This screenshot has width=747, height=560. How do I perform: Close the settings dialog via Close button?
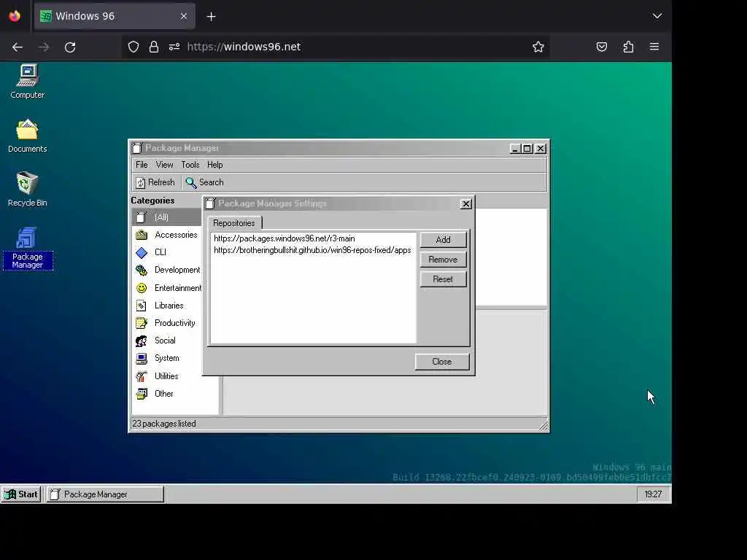coord(442,362)
